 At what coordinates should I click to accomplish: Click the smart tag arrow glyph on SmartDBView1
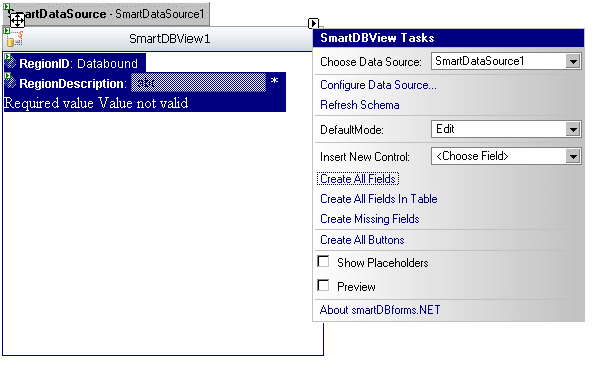tap(313, 23)
